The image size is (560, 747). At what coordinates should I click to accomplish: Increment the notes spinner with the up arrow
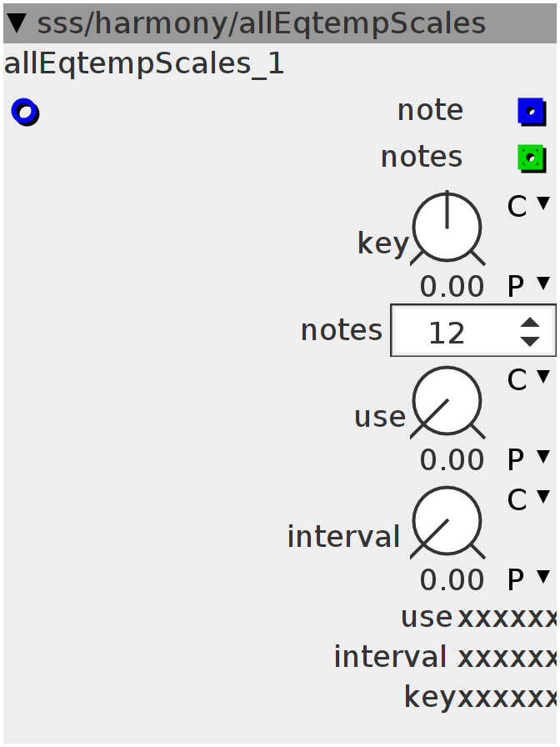tap(530, 323)
